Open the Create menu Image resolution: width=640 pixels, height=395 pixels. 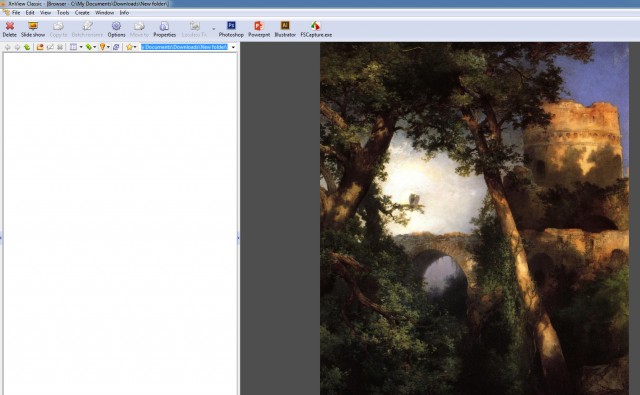click(x=82, y=13)
